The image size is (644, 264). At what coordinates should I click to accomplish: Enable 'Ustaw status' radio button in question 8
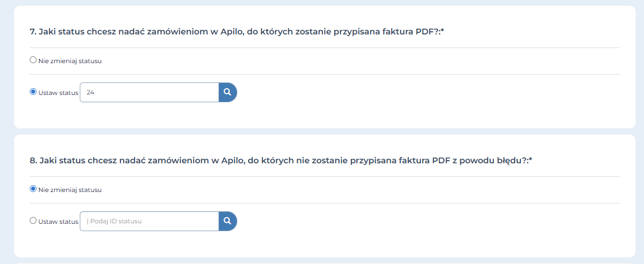click(x=33, y=221)
